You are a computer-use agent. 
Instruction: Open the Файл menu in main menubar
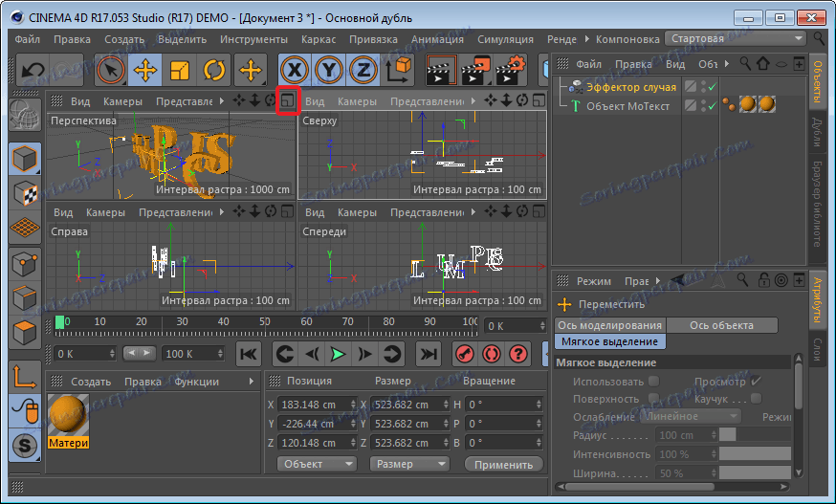pos(27,39)
